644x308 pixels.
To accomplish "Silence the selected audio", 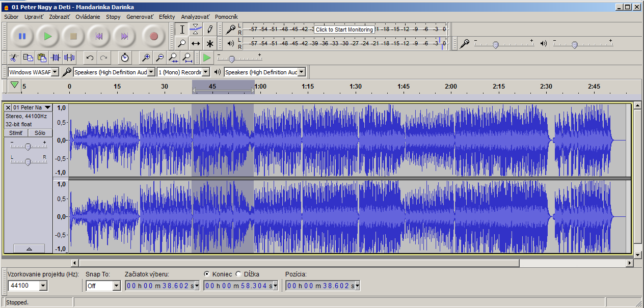I will pos(69,58).
